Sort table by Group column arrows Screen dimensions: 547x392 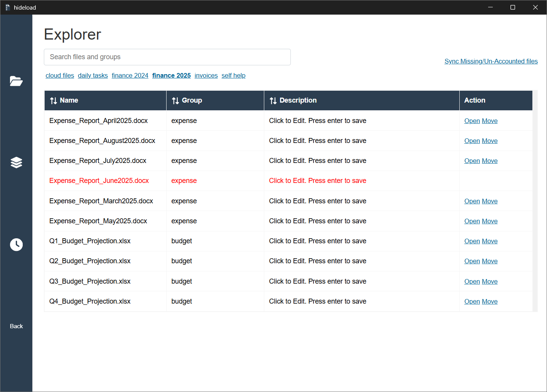[x=175, y=101]
